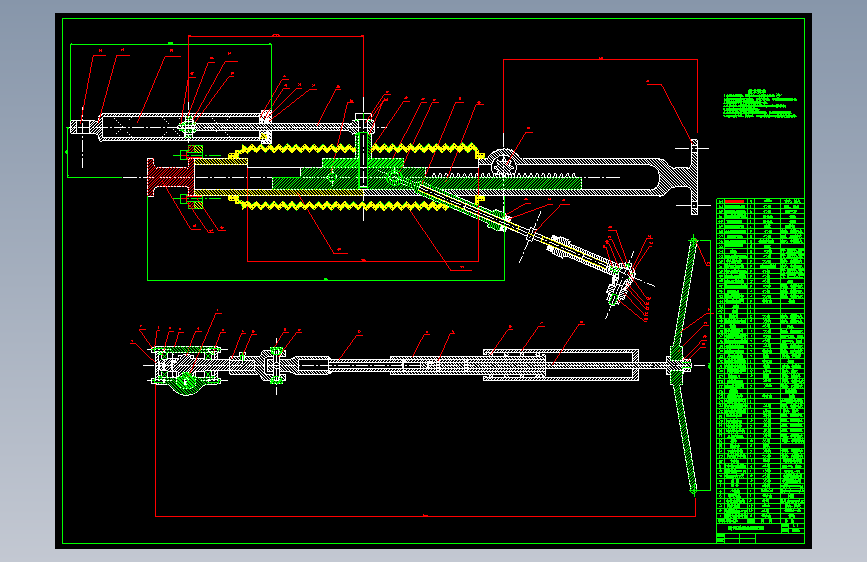Image resolution: width=867 pixels, height=562 pixels.
Task: Click the green ball joint in the lower view
Action: (186, 381)
